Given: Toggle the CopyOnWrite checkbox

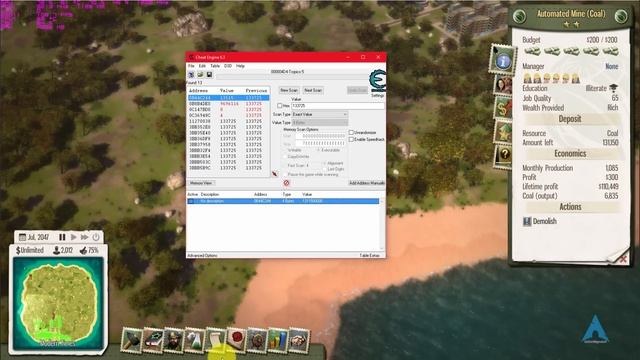Looking at the screenshot, I should (x=285, y=157).
